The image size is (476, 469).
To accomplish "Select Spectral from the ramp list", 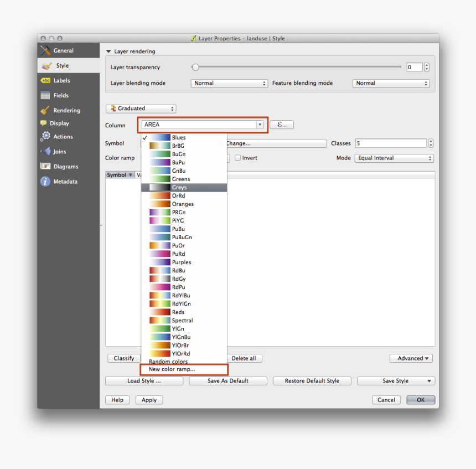I will (184, 320).
